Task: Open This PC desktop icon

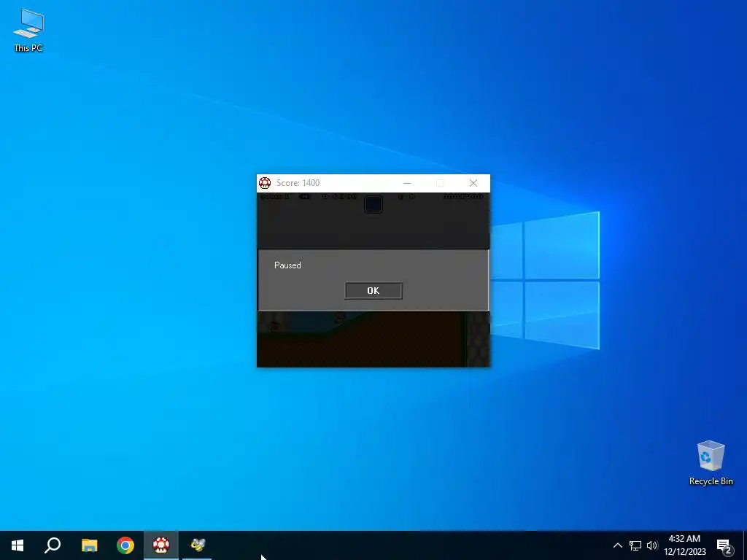Action: click(x=28, y=31)
